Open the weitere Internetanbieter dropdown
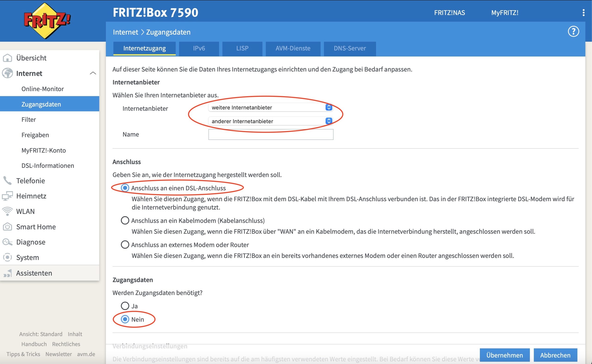Viewport: 592px width, 364px height. pos(270,107)
